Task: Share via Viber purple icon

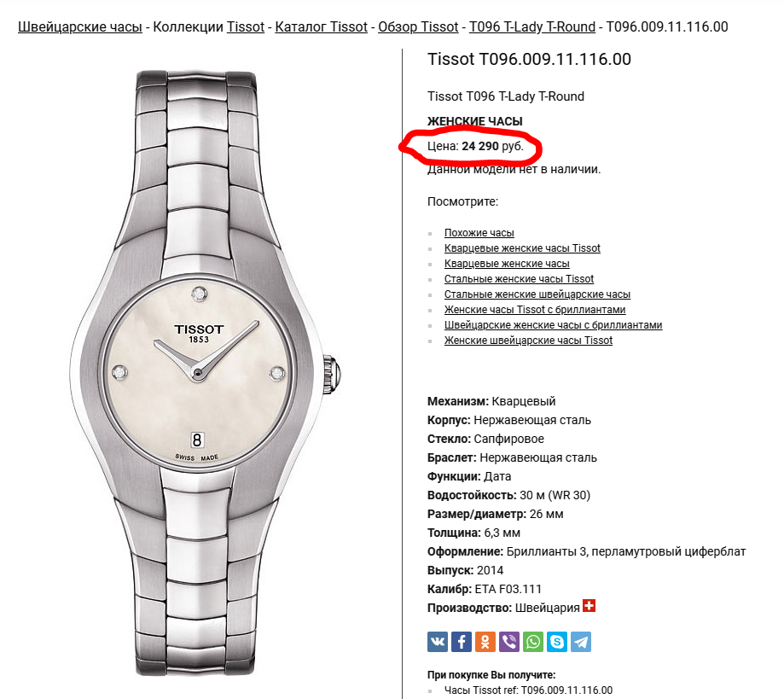Action: click(x=509, y=642)
